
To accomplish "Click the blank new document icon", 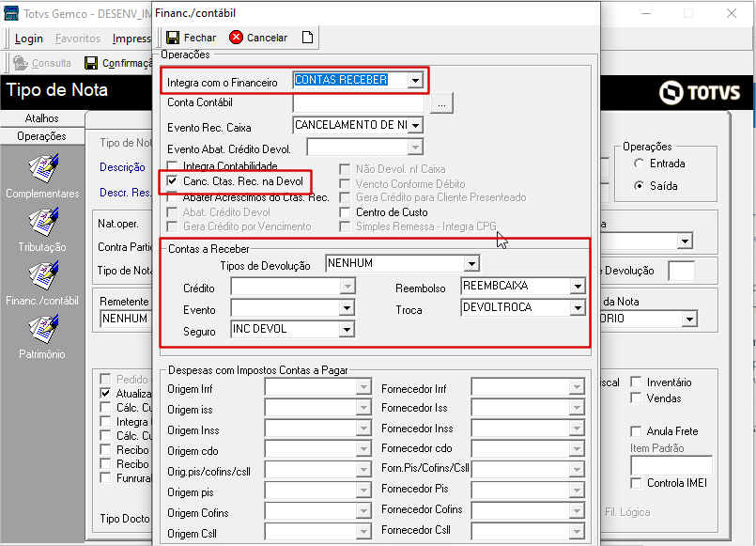I will 307,38.
